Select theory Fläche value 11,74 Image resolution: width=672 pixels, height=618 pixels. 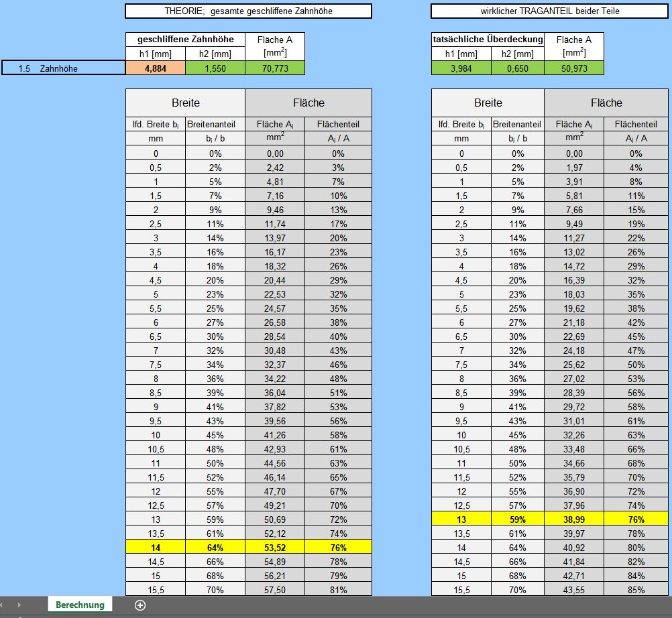coord(275,224)
